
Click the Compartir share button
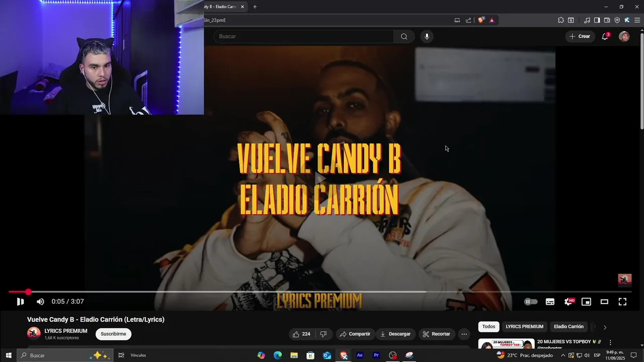coord(355,334)
